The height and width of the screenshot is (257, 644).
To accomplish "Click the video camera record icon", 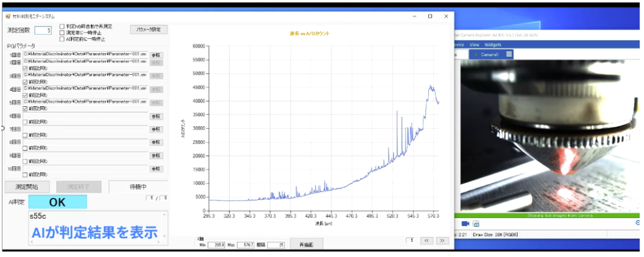I will coord(465,224).
